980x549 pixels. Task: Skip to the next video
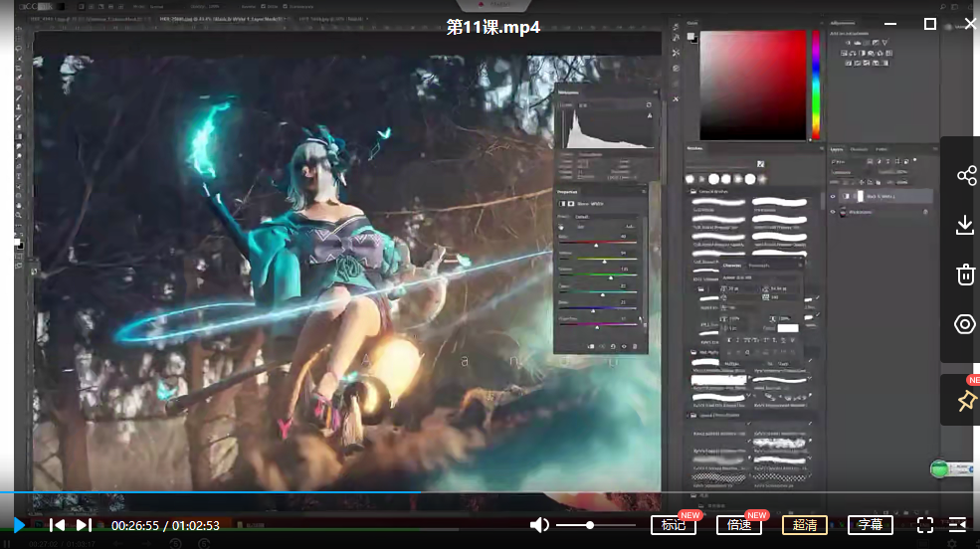(84, 525)
